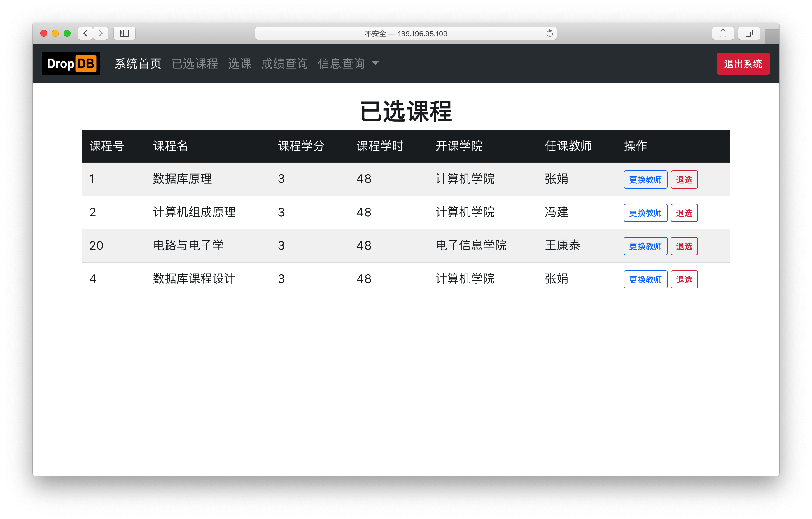Click the DropDB logo

pyautogui.click(x=71, y=63)
